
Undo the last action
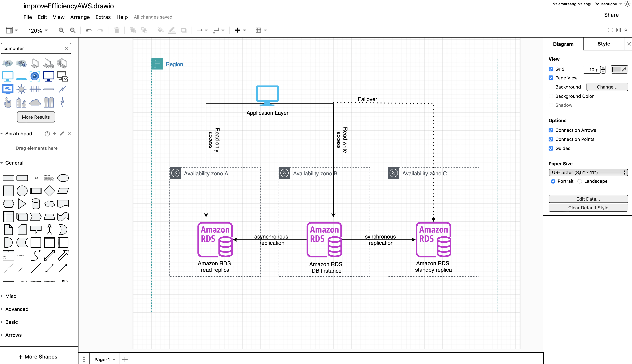(89, 30)
